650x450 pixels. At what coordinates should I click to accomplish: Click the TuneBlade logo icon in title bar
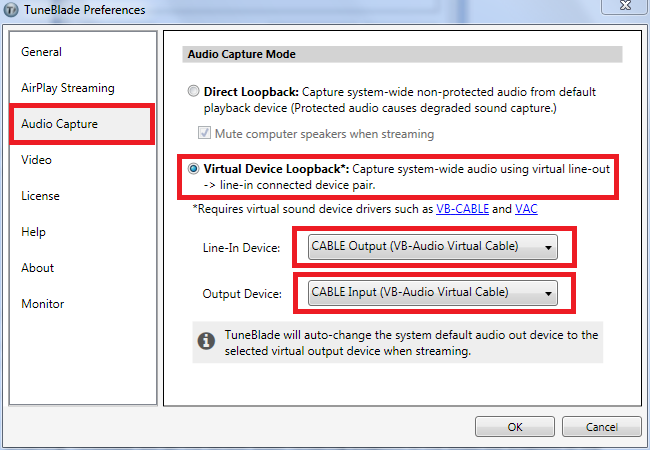pos(11,10)
